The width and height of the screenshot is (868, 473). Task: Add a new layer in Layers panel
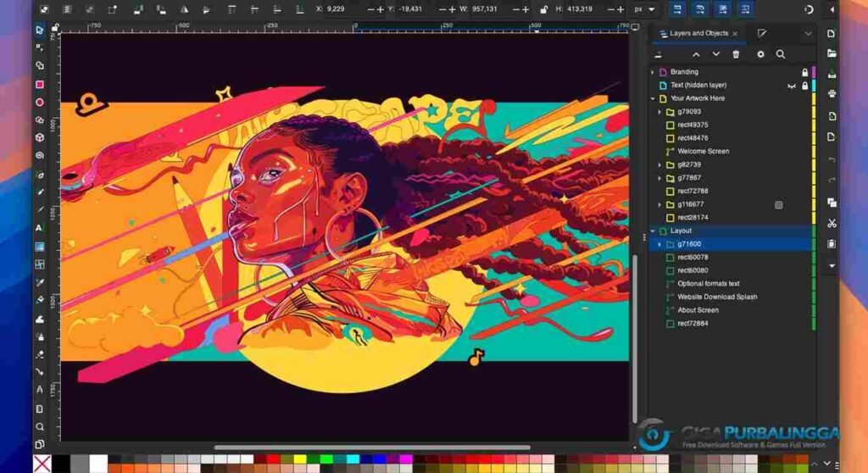click(x=658, y=54)
